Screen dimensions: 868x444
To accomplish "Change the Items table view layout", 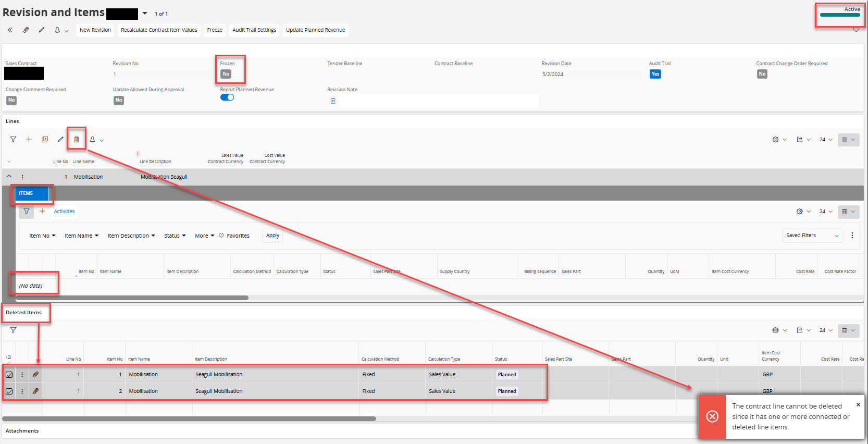I will [849, 212].
